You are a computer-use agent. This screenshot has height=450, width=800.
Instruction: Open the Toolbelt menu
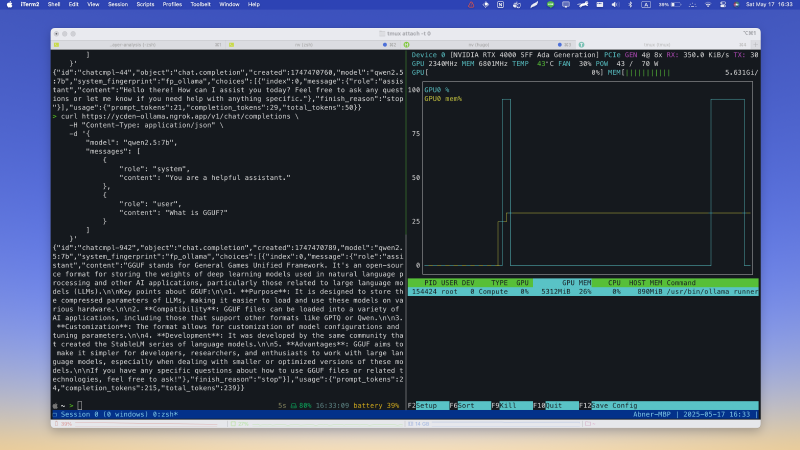tap(201, 5)
